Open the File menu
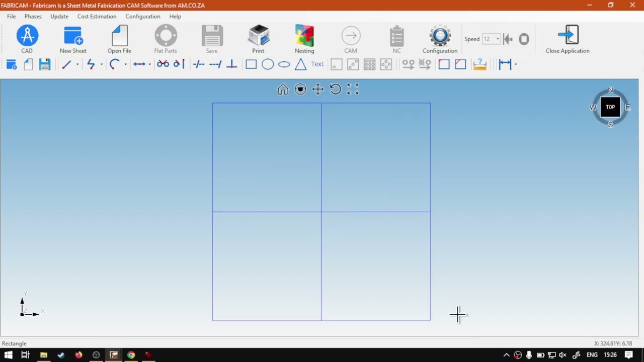Viewport: 644px width, 362px height. pos(11,16)
